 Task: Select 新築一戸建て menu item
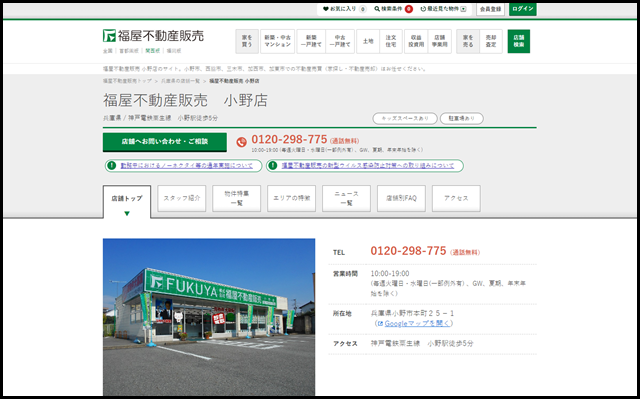[311, 41]
